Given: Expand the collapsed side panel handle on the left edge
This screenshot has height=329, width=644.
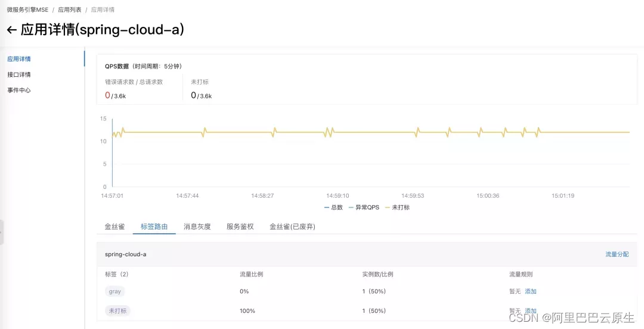Looking at the screenshot, I should [x=2, y=232].
